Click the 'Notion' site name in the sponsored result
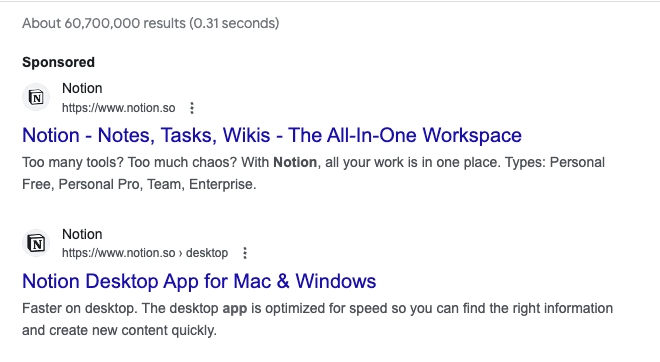Image resolution: width=660 pixels, height=362 pixels. pyautogui.click(x=82, y=88)
